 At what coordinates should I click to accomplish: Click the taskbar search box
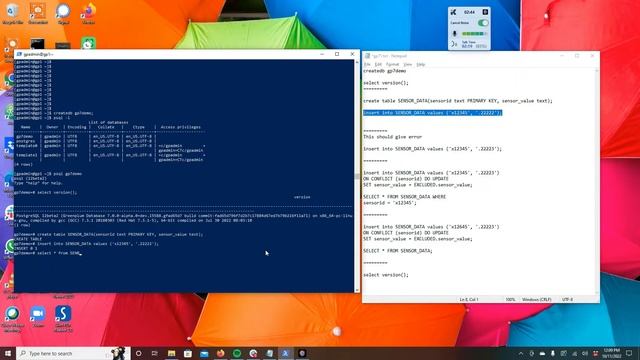pyautogui.click(x=73, y=353)
